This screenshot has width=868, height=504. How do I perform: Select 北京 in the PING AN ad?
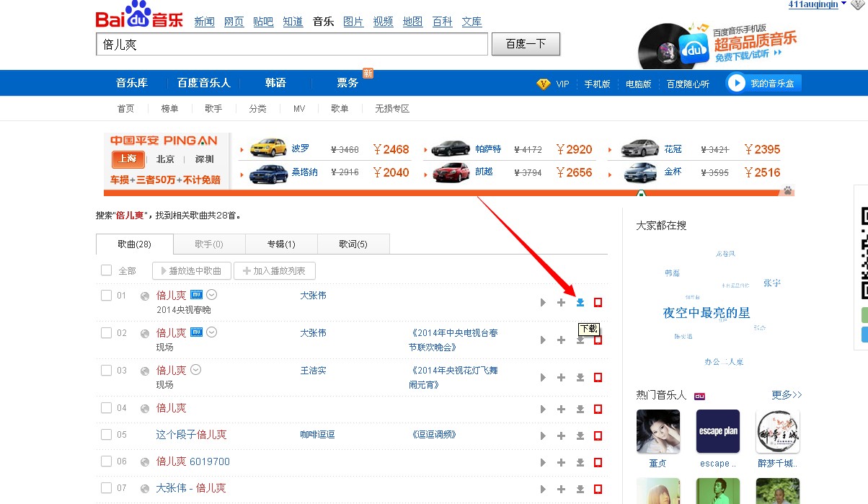[165, 159]
